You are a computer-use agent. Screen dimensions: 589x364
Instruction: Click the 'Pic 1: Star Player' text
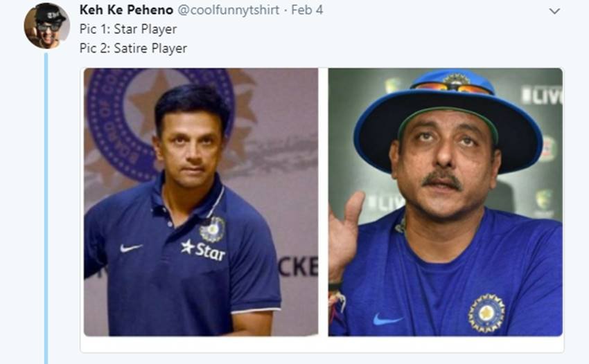[x=128, y=29]
